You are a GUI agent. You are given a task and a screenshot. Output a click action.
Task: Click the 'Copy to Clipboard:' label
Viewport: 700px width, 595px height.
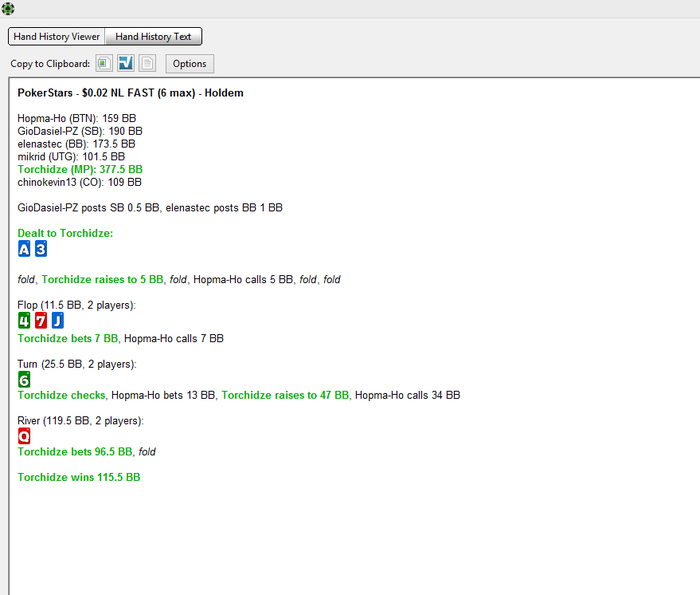click(x=50, y=64)
